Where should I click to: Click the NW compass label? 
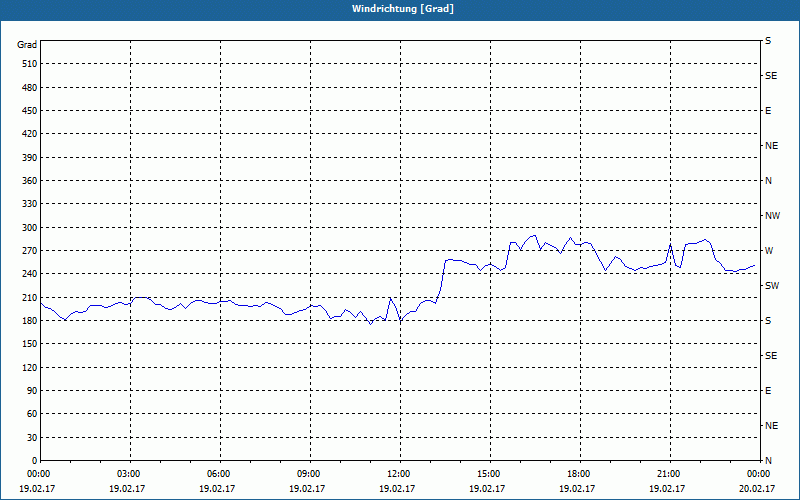(x=772, y=216)
